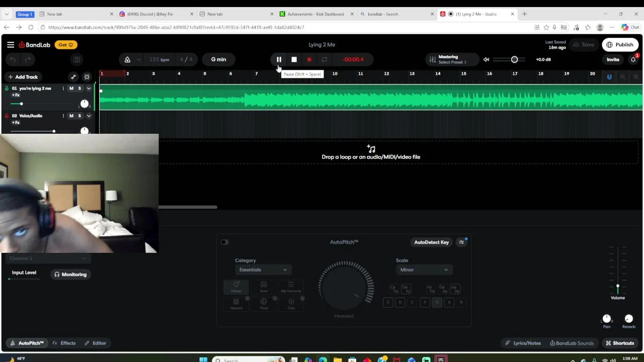Click the Save button
The height and width of the screenshot is (362, 644).
[x=584, y=45]
